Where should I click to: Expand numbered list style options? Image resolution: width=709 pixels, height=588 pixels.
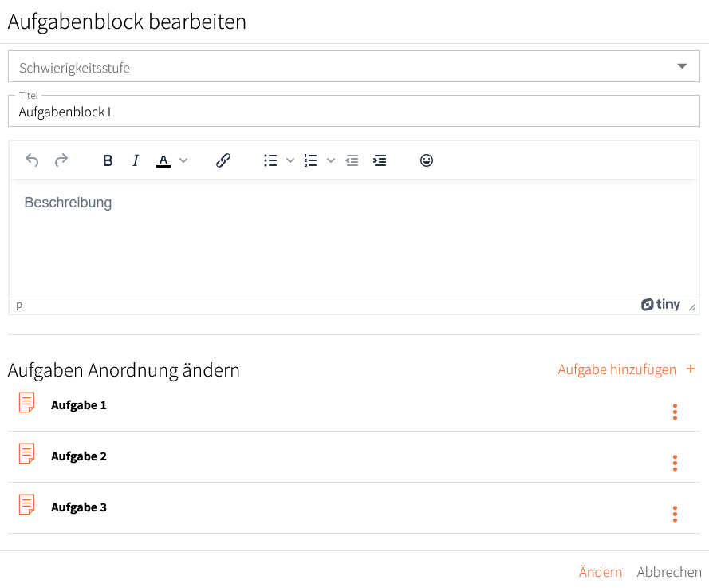click(x=331, y=160)
